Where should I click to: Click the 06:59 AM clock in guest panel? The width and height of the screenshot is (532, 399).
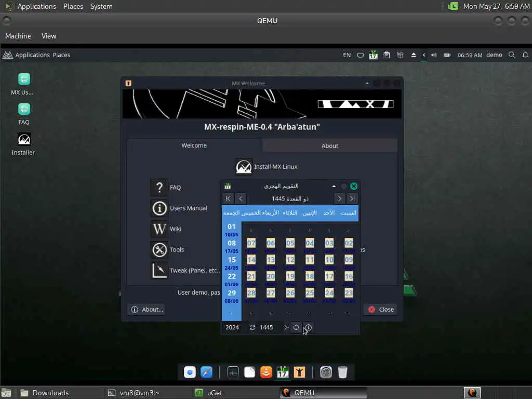[x=470, y=55]
